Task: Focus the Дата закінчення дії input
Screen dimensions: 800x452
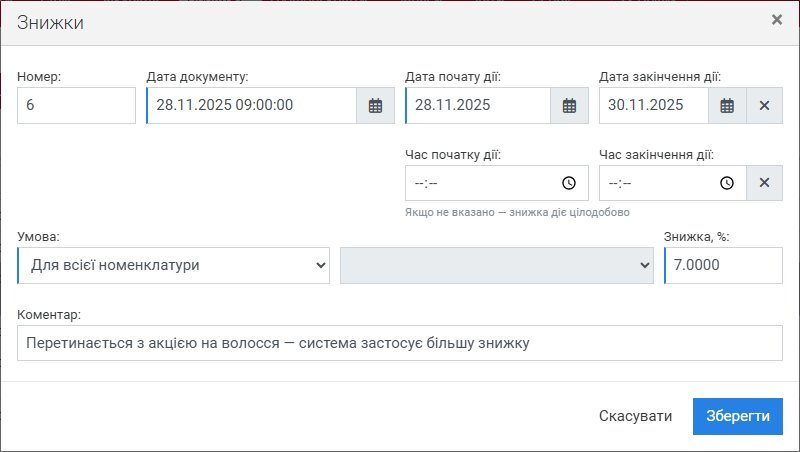Action: click(x=654, y=106)
